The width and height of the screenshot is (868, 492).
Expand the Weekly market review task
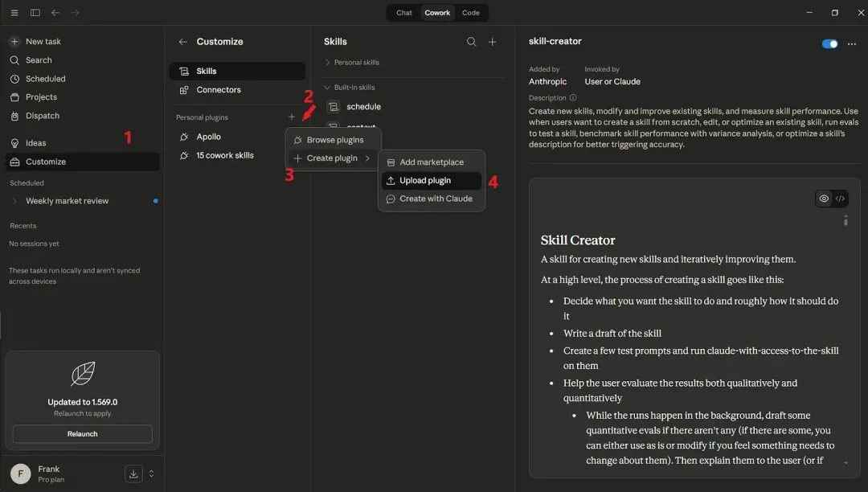point(15,201)
